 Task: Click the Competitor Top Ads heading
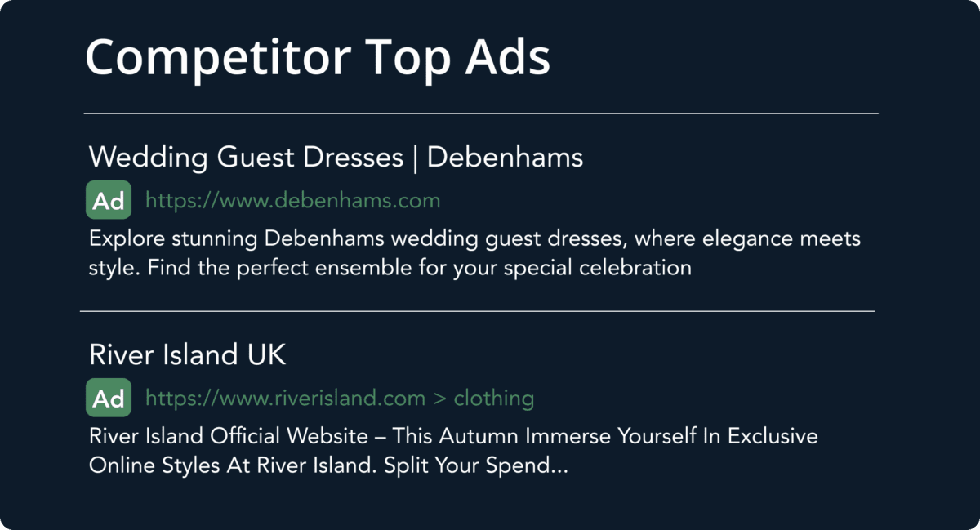tap(317, 59)
